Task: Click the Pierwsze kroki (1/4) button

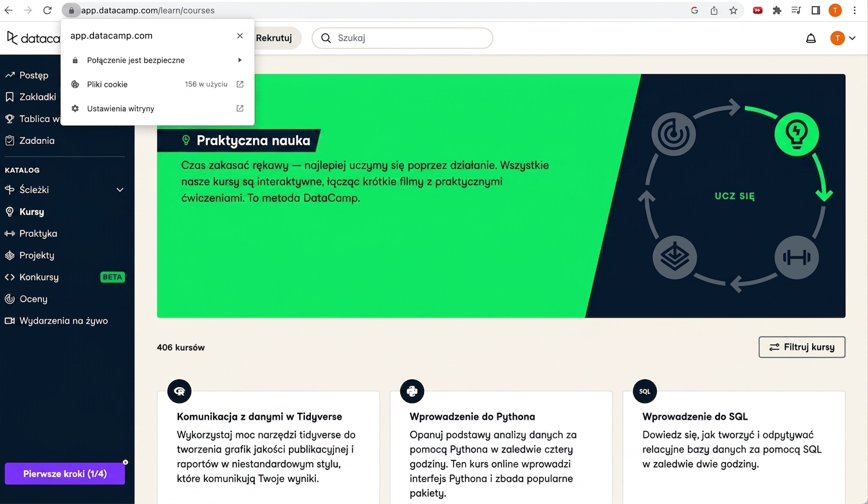Action: coord(65,474)
